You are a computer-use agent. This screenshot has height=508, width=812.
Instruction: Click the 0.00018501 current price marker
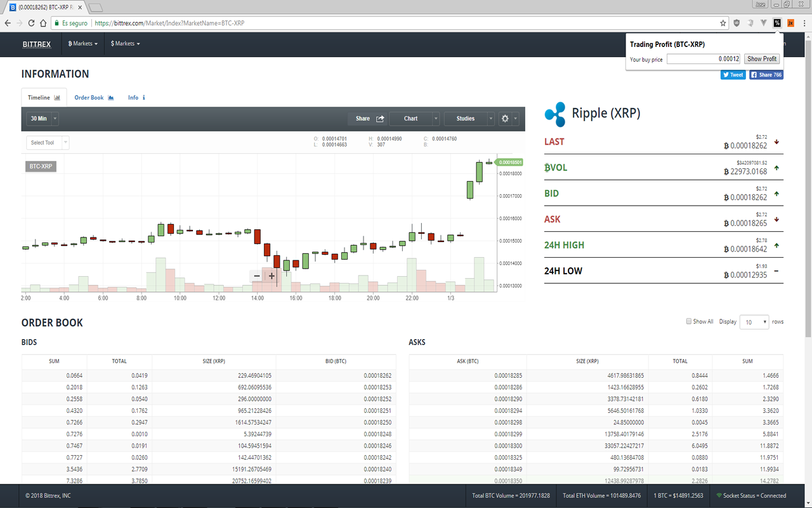click(x=510, y=162)
